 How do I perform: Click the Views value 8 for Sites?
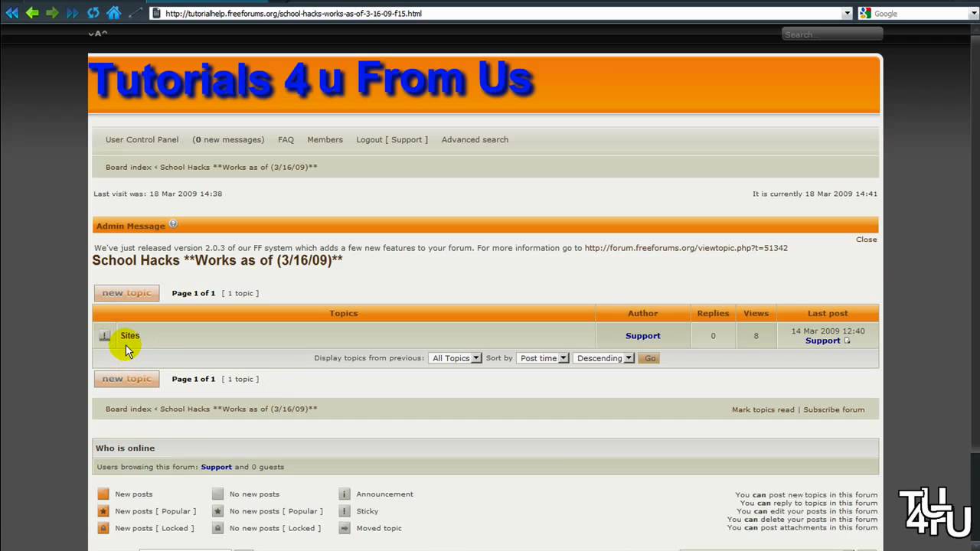click(x=756, y=336)
